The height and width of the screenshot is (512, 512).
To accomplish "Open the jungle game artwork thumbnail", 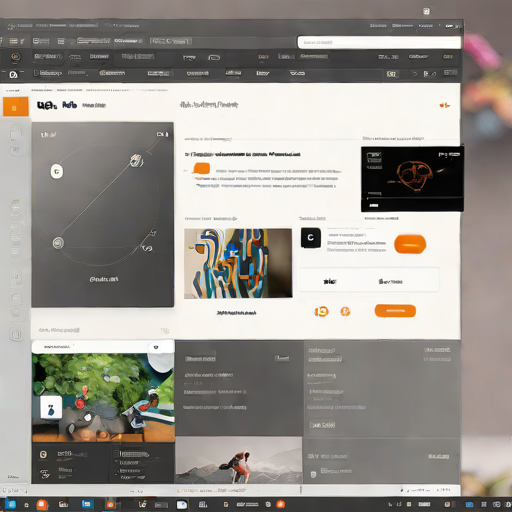I will pyautogui.click(x=103, y=397).
